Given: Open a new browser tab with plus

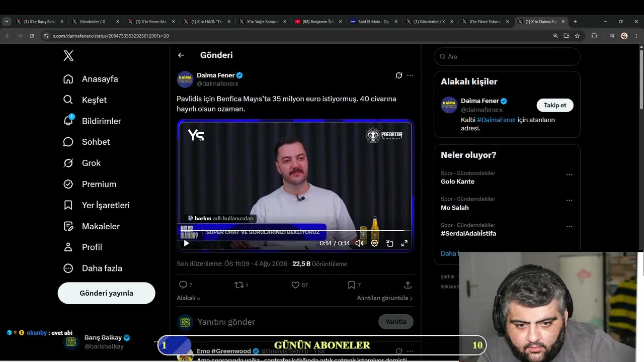Looking at the screenshot, I should pyautogui.click(x=575, y=22).
